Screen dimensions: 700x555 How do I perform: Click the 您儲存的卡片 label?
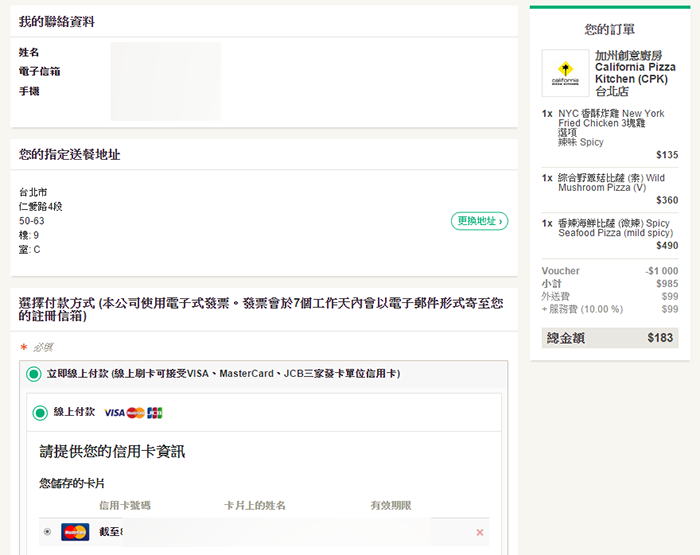[72, 483]
